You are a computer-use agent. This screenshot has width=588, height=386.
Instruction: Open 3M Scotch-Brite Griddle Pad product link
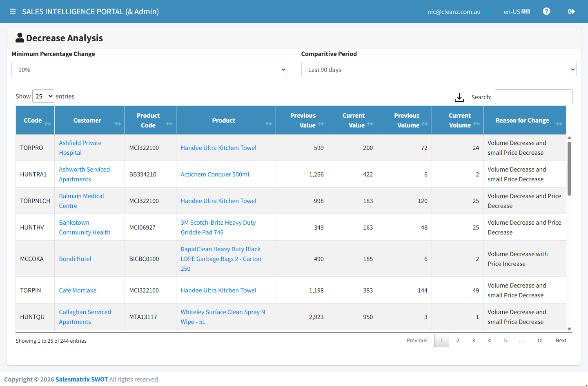pos(218,228)
